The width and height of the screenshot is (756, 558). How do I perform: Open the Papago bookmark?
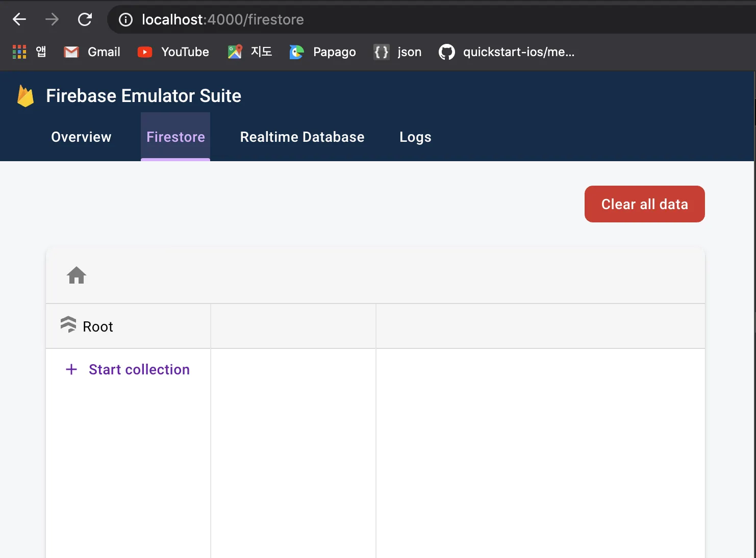(x=322, y=52)
